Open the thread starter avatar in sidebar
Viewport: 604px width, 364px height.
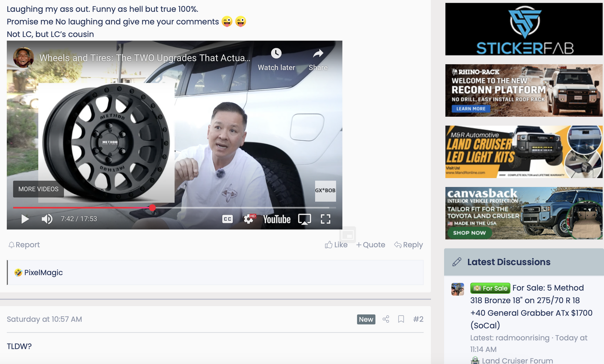pos(458,289)
